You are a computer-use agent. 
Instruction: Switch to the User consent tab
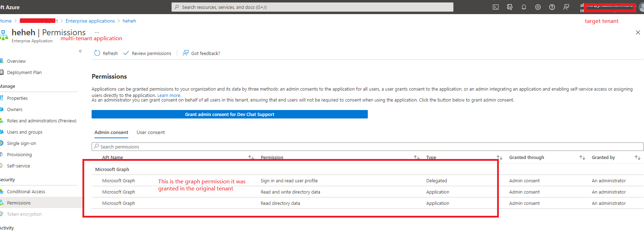(151, 132)
